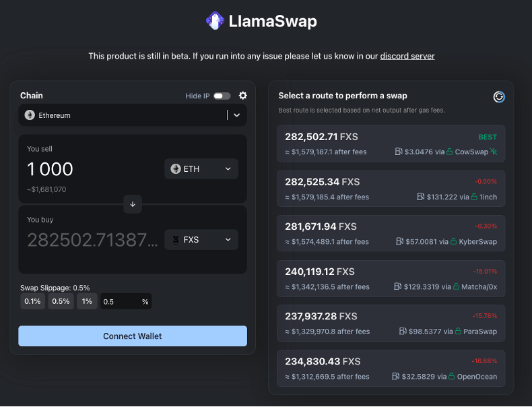The image size is (532, 407).
Task: Open the discord server link
Action: [407, 56]
